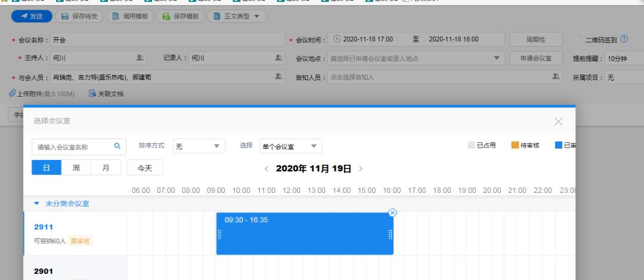The image size is (644, 280).
Task: Click the person picker icon in 告知人员 field
Action: 556,77
